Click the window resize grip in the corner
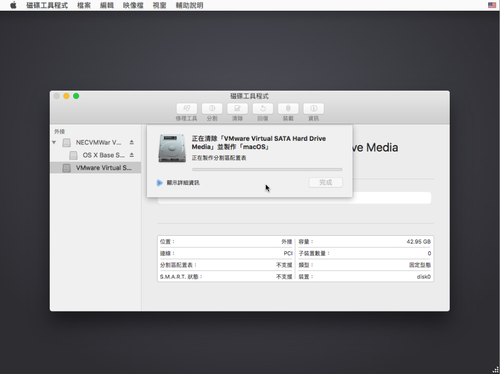The height and width of the screenshot is (374, 500). click(496, 370)
